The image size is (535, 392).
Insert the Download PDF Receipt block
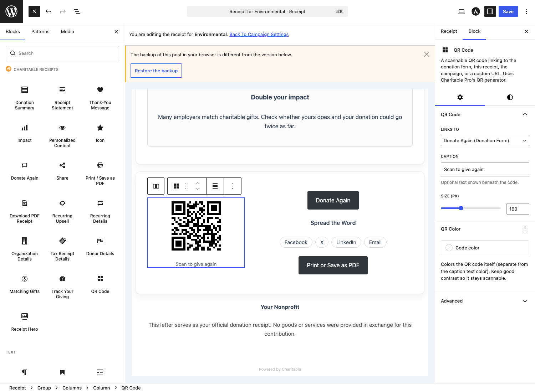(25, 212)
